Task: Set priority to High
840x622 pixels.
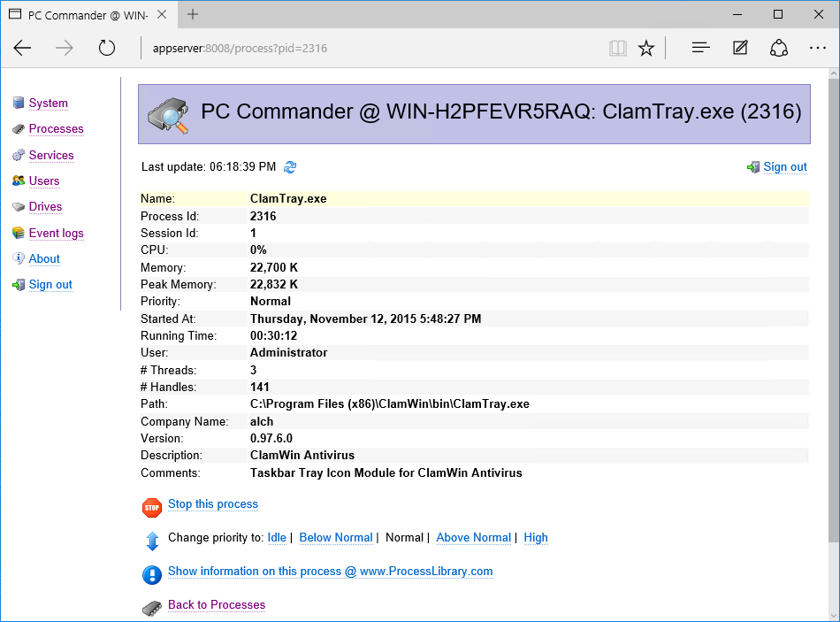Action: pyautogui.click(x=536, y=537)
